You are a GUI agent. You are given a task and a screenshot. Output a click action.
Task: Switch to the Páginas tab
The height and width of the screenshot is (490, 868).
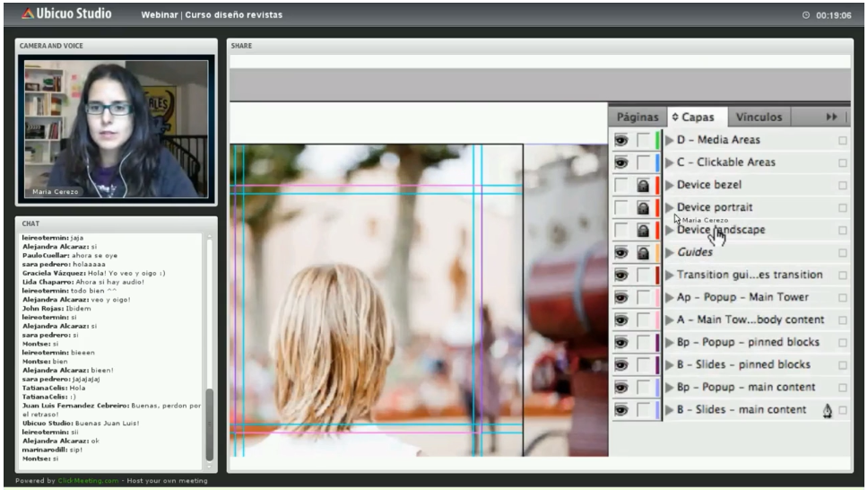click(638, 118)
